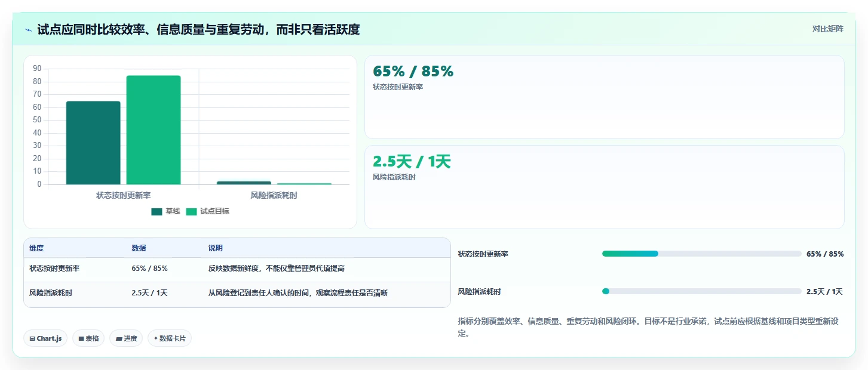Click the description 从风险登记到责任人确认的时间
The width and height of the screenshot is (868, 370).
298,293
